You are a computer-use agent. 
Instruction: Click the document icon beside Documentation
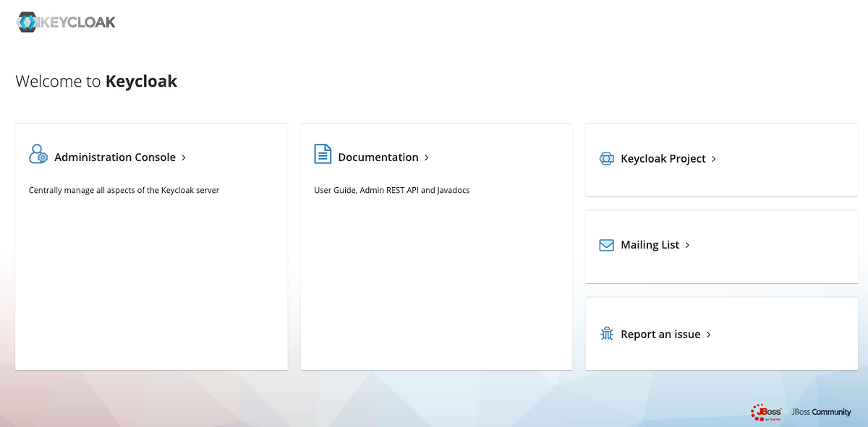[321, 153]
